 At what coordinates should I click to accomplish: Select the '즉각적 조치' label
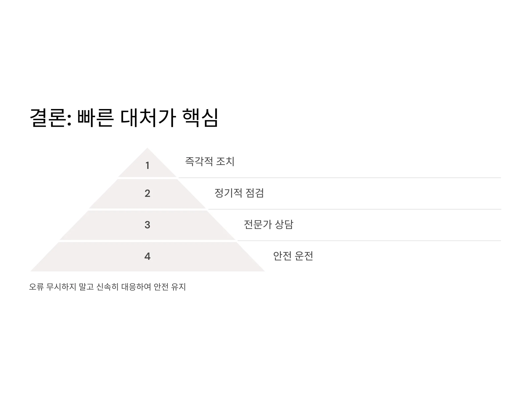[x=210, y=161]
